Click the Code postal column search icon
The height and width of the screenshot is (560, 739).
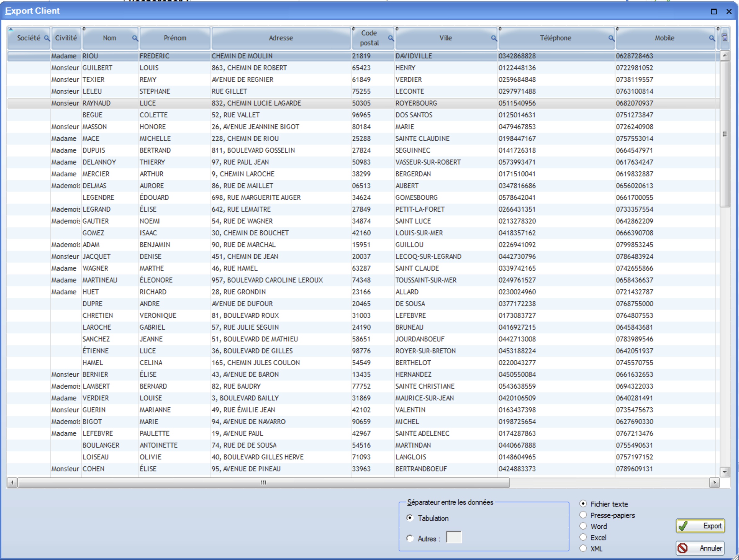[x=391, y=38]
